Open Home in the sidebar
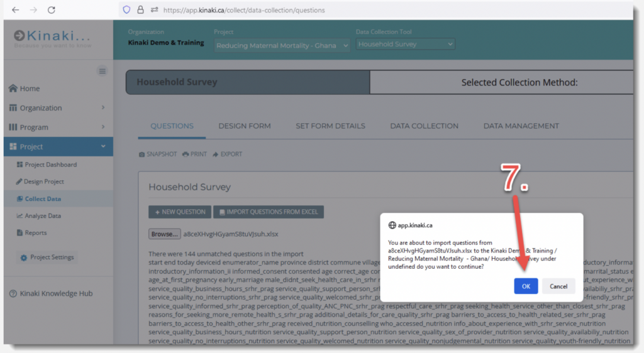This screenshot has height=353, width=644. [30, 89]
